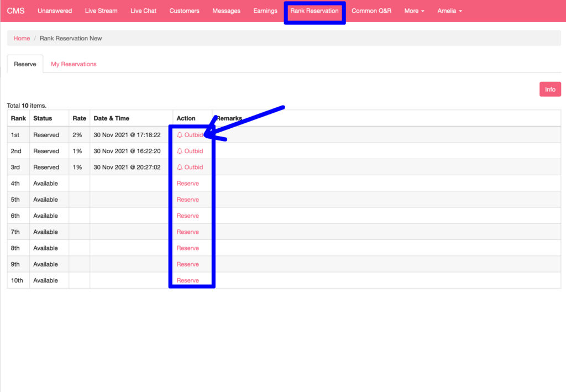The width and height of the screenshot is (566, 392).
Task: Reserve the 4th rank
Action: [x=188, y=184]
